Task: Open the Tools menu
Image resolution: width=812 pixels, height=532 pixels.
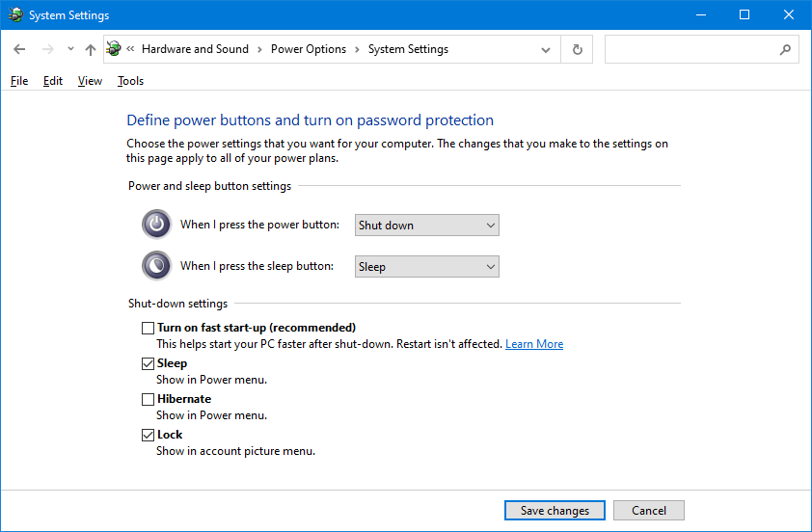Action: click(x=130, y=81)
